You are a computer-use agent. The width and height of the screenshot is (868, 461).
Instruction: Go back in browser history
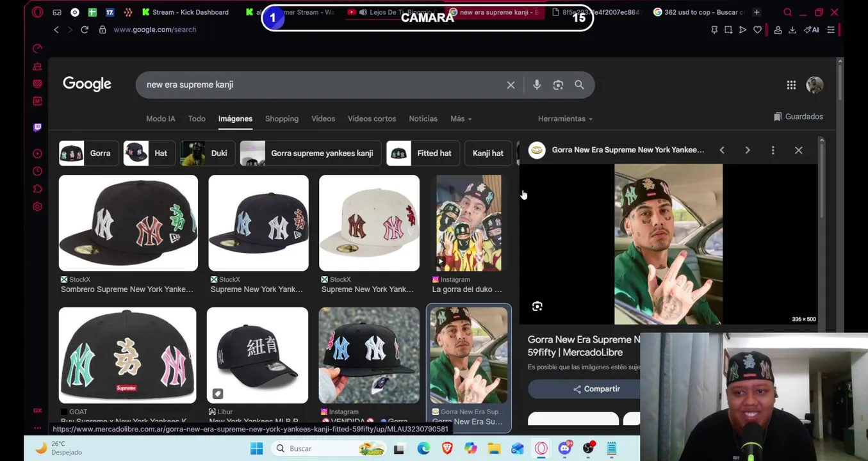[x=56, y=29]
